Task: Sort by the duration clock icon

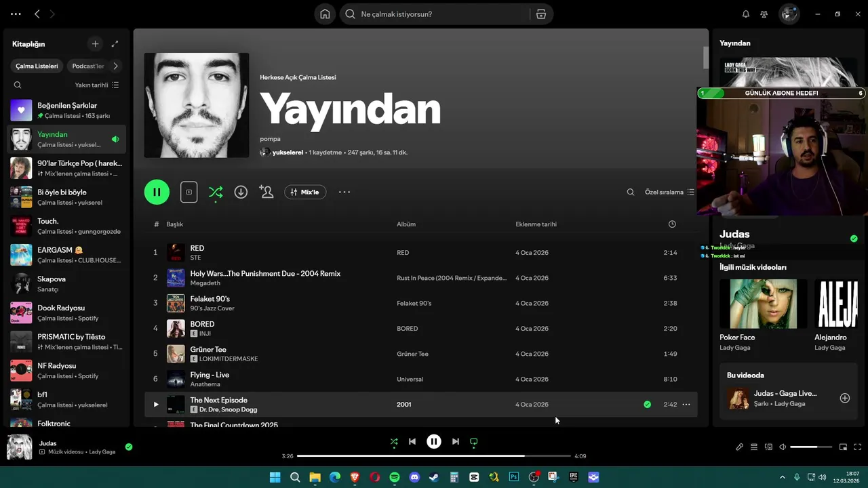Action: coord(672,224)
